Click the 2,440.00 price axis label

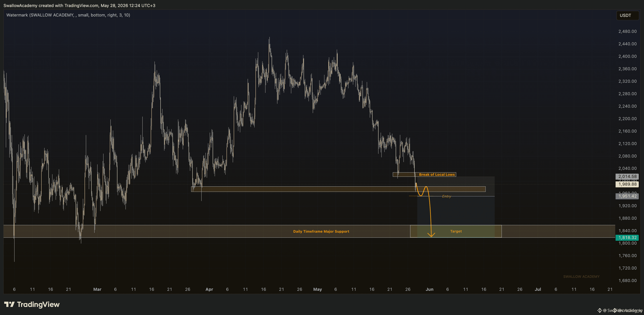(628, 44)
